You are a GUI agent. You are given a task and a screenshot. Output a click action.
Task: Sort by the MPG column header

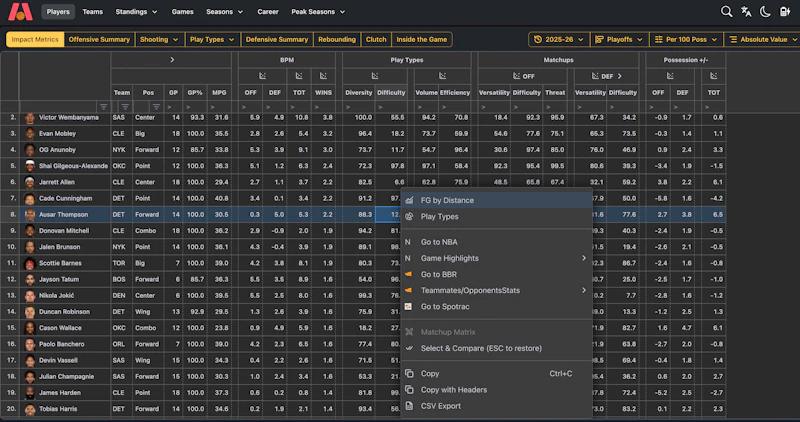tap(219, 92)
